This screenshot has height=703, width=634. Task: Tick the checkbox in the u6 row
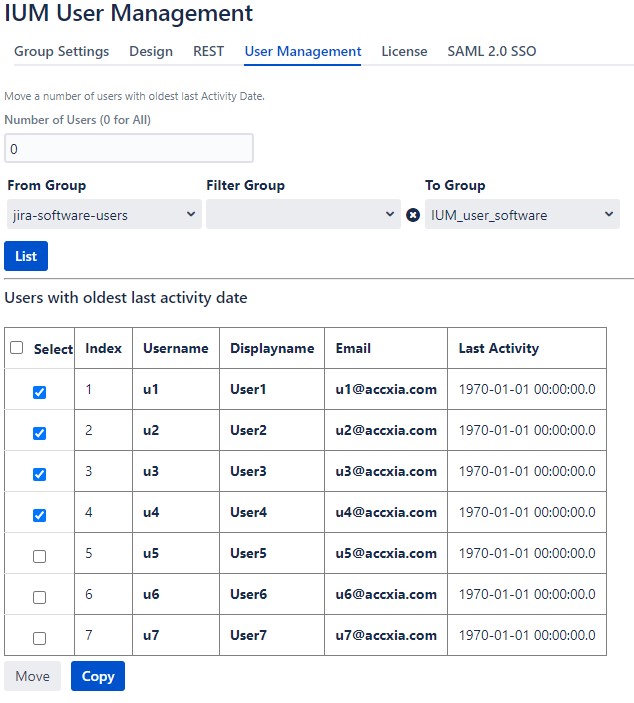[x=39, y=597]
